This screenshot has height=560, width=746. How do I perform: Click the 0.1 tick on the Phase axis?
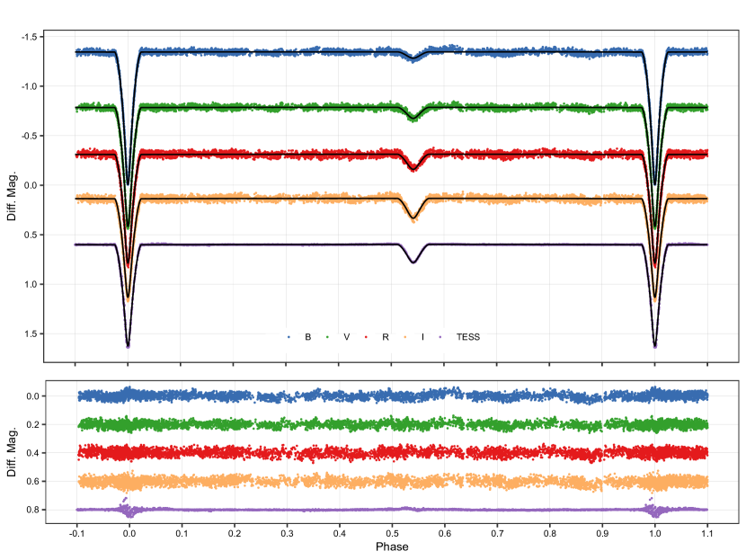coord(182,533)
